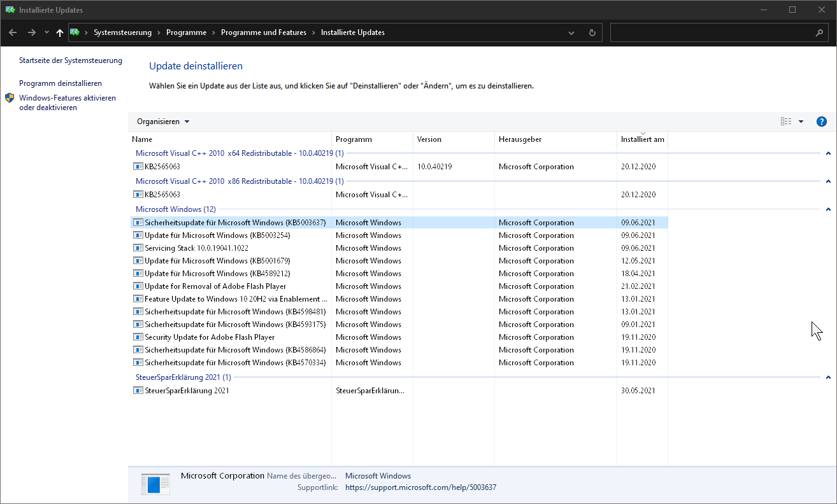The image size is (837, 504).
Task: Open the Organisieren menu
Action: pyautogui.click(x=163, y=122)
